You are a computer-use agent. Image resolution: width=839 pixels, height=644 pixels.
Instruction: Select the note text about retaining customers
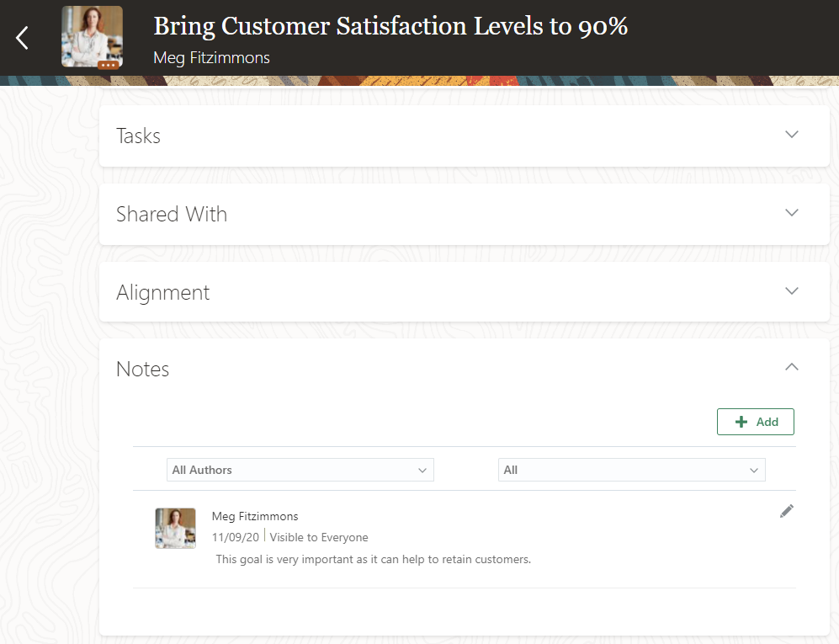(x=373, y=558)
